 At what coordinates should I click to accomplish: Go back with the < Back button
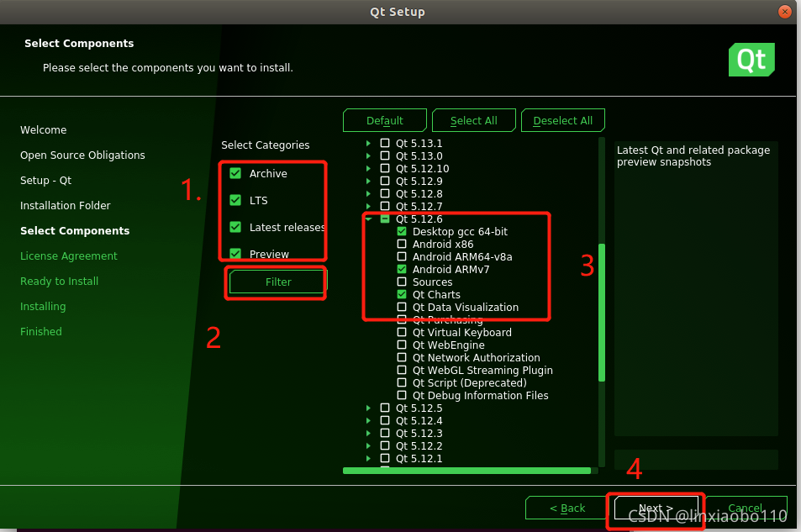tap(567, 508)
